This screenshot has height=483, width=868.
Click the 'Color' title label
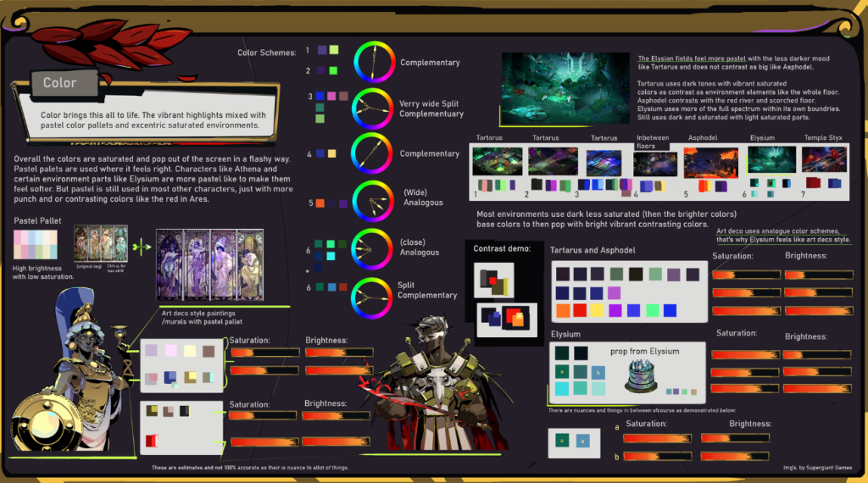pos(60,83)
